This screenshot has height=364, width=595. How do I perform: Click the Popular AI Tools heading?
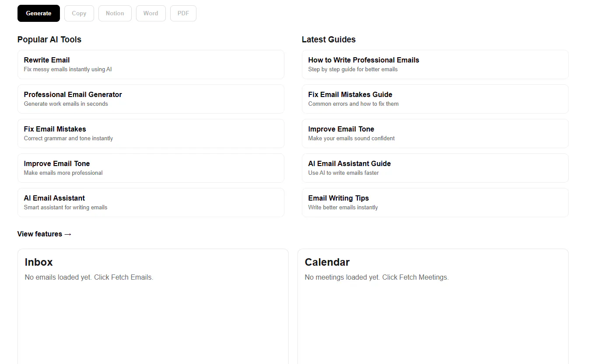point(49,39)
